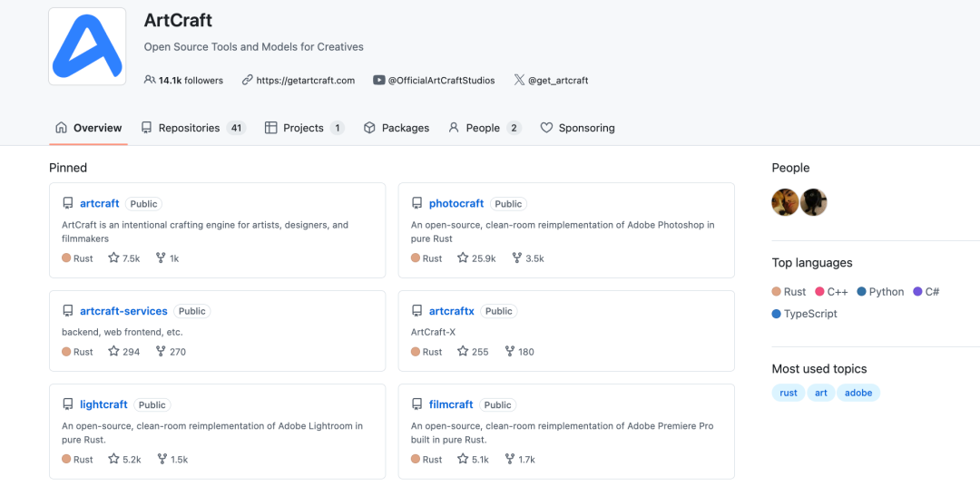Click the repository icon on photocraft card
Screen dimensions: 980x496
click(x=416, y=204)
